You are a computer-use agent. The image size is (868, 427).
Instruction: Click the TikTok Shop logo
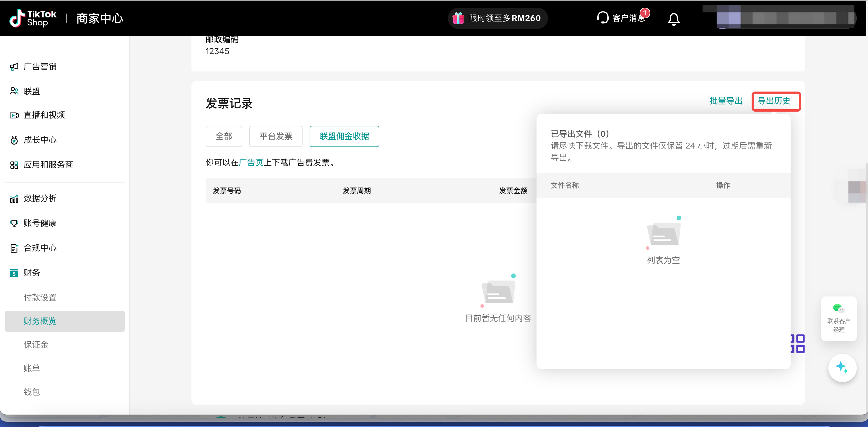click(33, 18)
